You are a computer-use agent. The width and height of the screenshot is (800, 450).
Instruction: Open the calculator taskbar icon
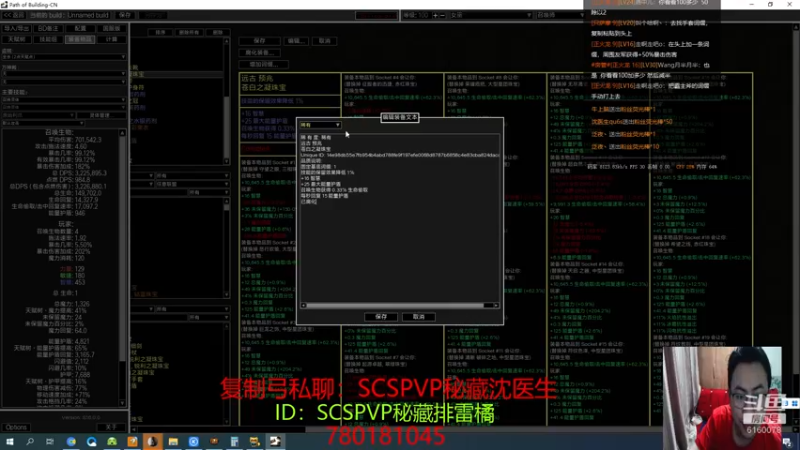pos(234,441)
